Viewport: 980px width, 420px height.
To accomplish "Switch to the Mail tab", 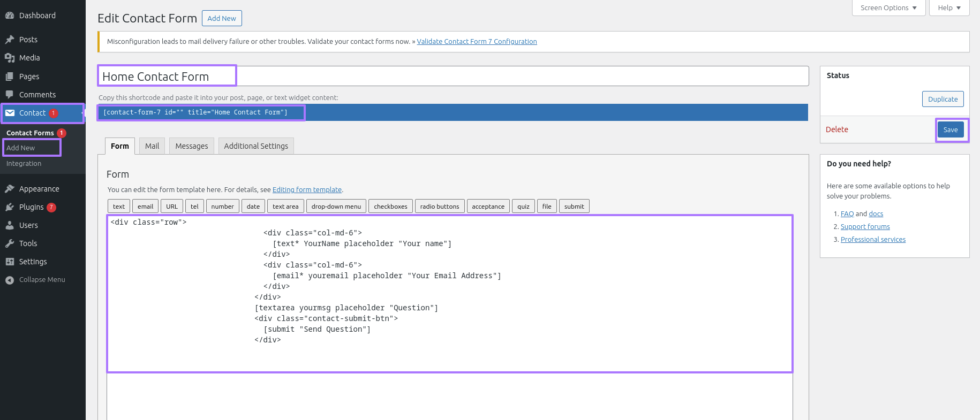I will pyautogui.click(x=152, y=146).
